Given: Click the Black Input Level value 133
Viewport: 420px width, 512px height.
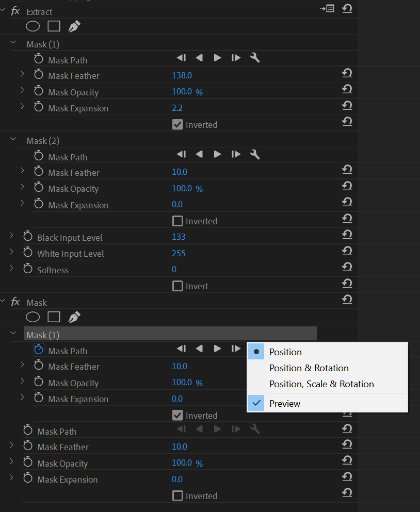Looking at the screenshot, I should pyautogui.click(x=178, y=237).
